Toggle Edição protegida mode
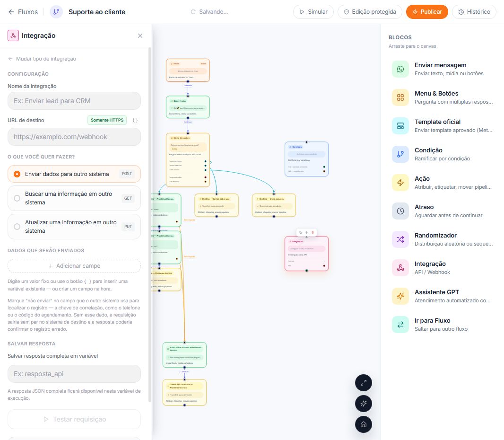Screen dimensions: 504x440 [x=370, y=12]
